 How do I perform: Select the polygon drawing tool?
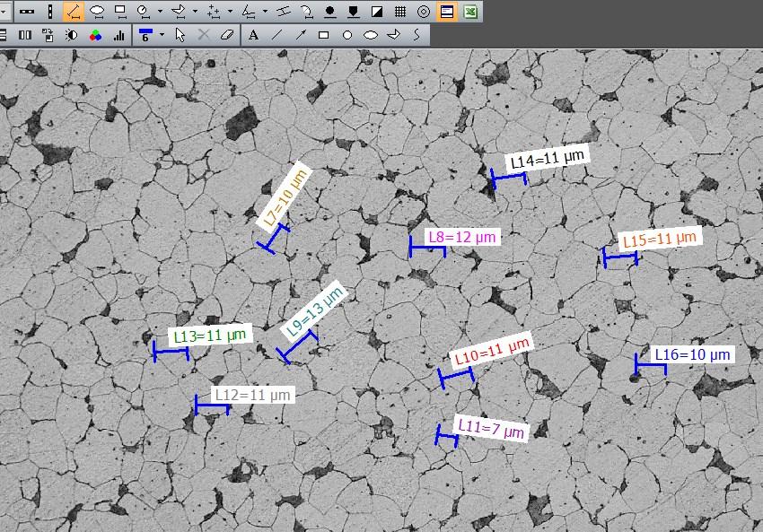tap(394, 35)
